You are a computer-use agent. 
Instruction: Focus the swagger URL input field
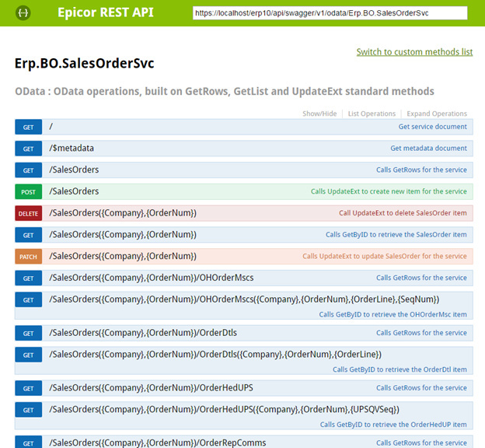[330, 13]
